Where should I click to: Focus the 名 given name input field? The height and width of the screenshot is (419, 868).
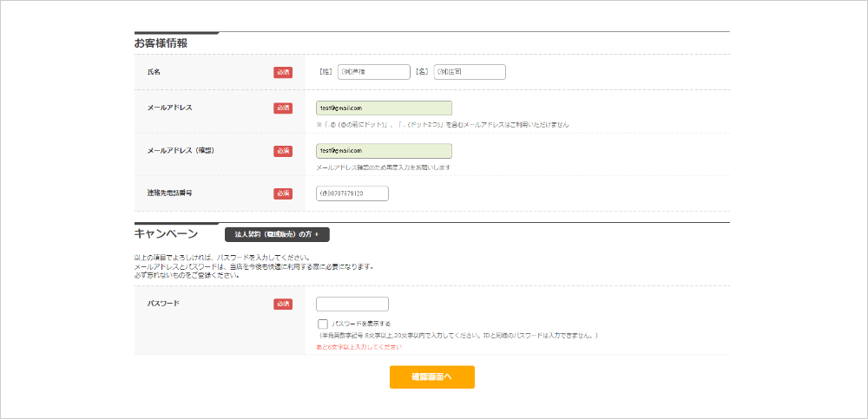click(470, 72)
